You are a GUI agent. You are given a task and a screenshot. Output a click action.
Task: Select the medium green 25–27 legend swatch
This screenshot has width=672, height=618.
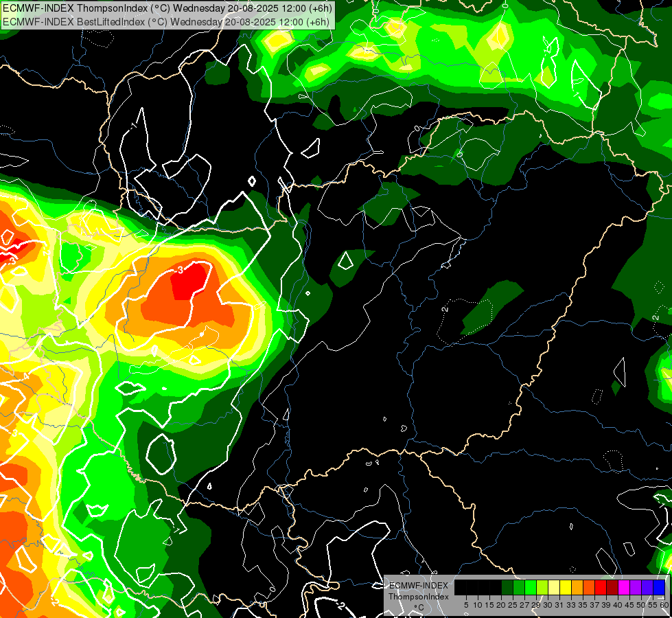[519, 588]
